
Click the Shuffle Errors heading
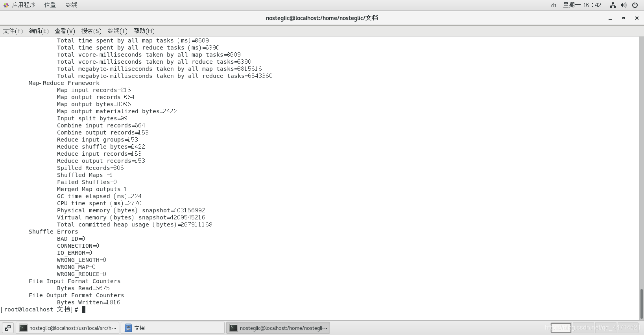[54, 232]
